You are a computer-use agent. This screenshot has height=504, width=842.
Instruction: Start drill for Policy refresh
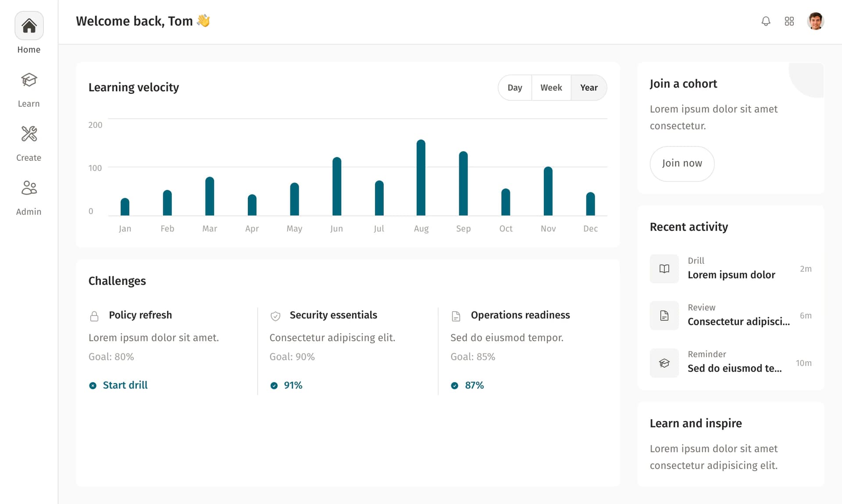(x=125, y=385)
